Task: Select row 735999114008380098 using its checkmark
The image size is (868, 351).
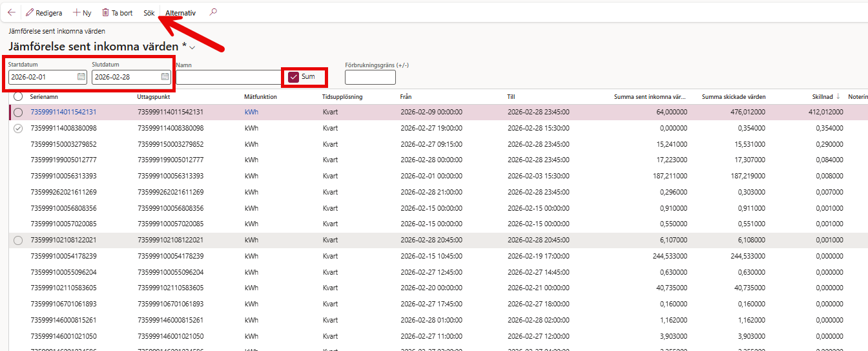Action: click(x=18, y=128)
